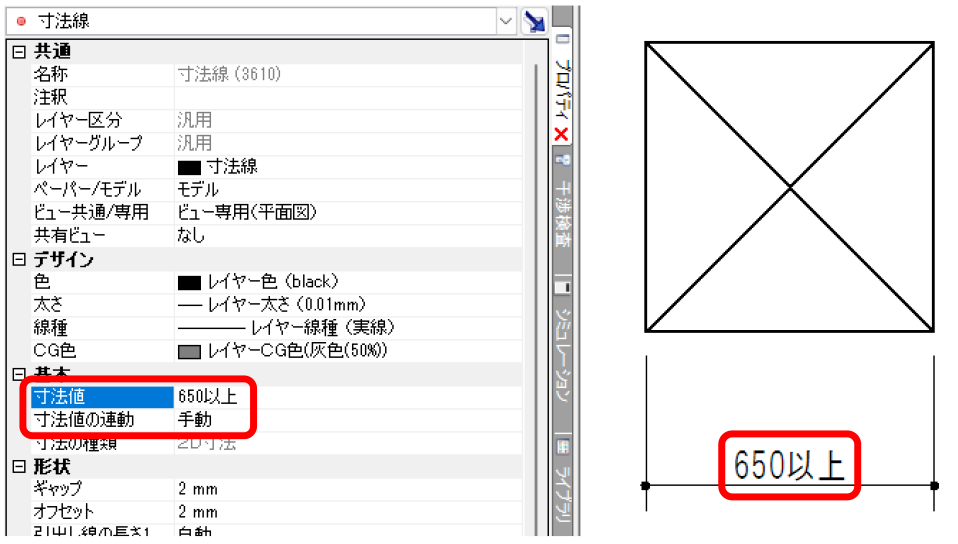Select the 名称 value 寸法線 (3610)
This screenshot has width=958, height=544.
coord(229,74)
